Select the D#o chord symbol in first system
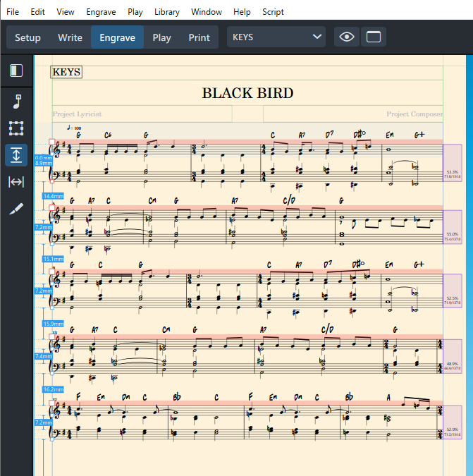The width and height of the screenshot is (473, 476). pos(360,134)
